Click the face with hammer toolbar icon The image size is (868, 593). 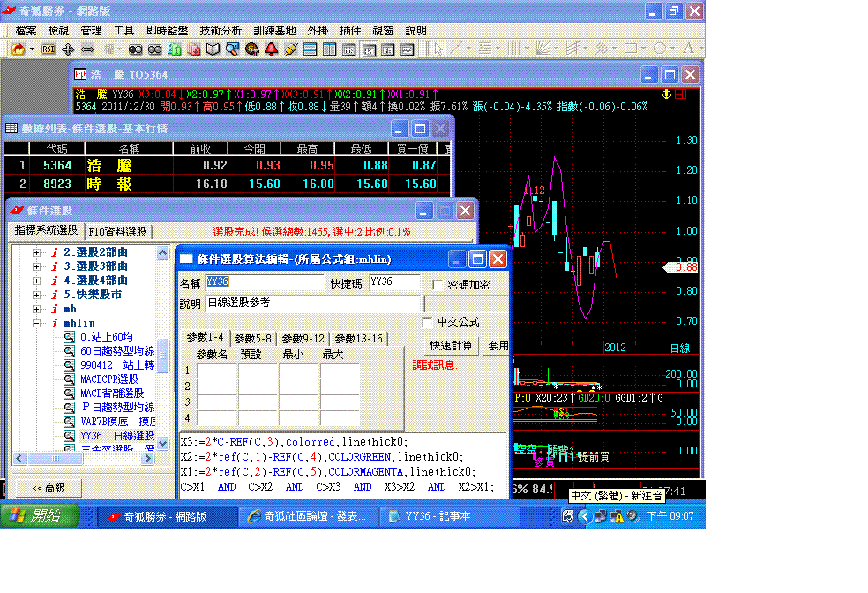252,49
